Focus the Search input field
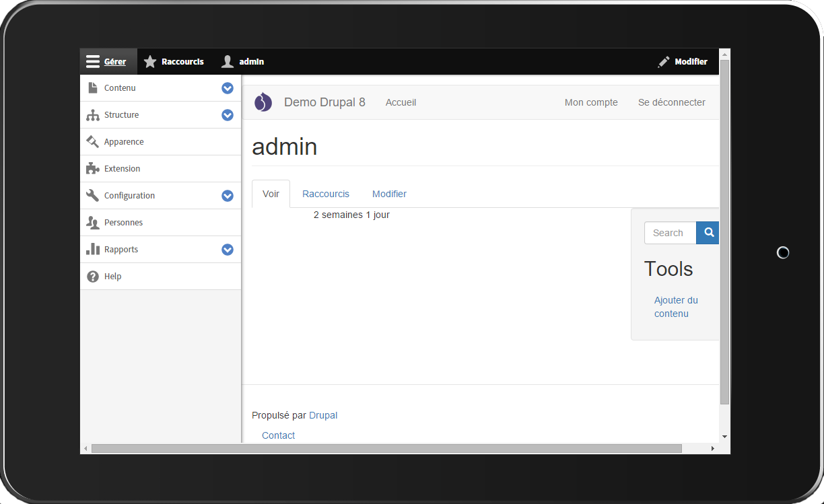 click(670, 233)
